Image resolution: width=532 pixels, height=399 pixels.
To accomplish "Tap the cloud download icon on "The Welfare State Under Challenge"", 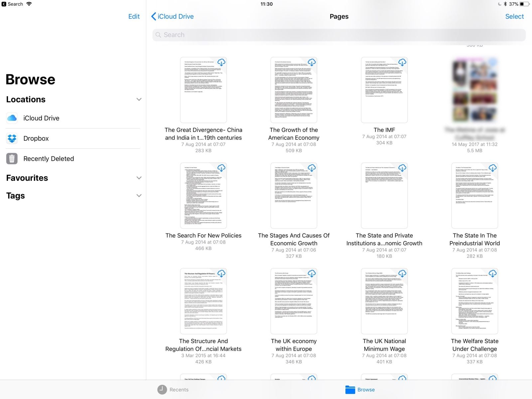I will (493, 274).
